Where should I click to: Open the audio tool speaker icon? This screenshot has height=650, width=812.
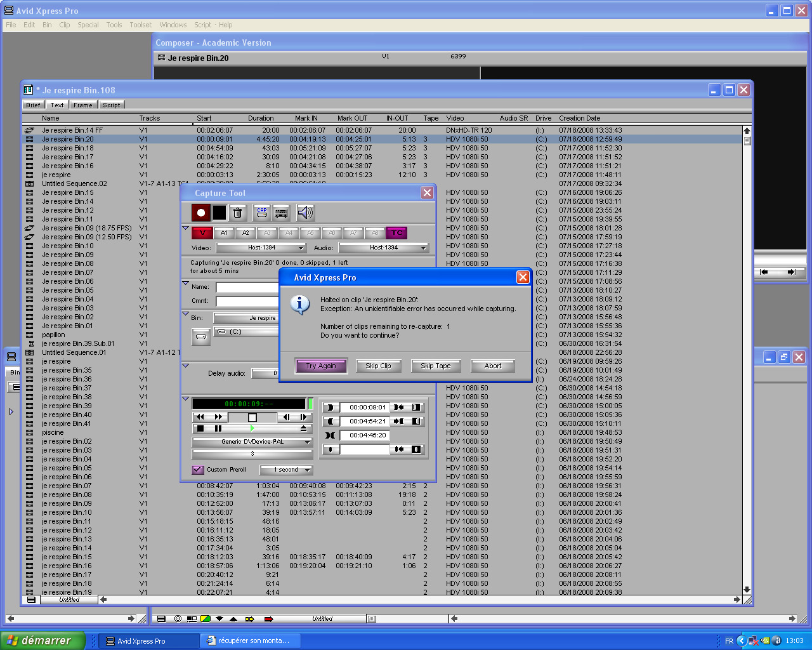tap(306, 213)
